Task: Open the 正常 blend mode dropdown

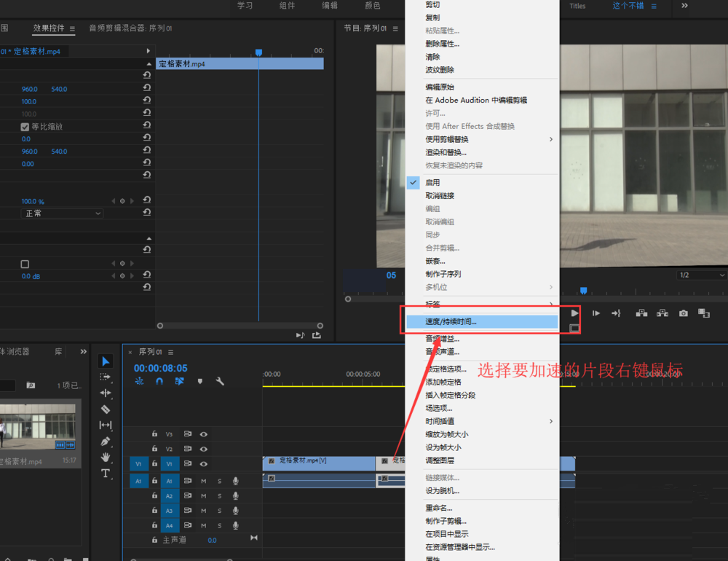Action: pos(61,213)
